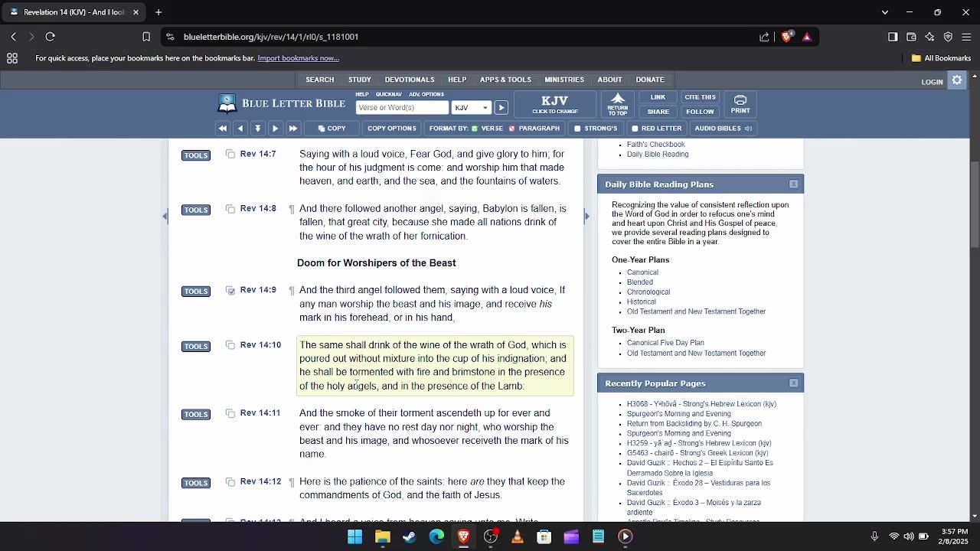Image resolution: width=980 pixels, height=551 pixels.
Task: Open the Donate menu item
Action: pos(650,80)
